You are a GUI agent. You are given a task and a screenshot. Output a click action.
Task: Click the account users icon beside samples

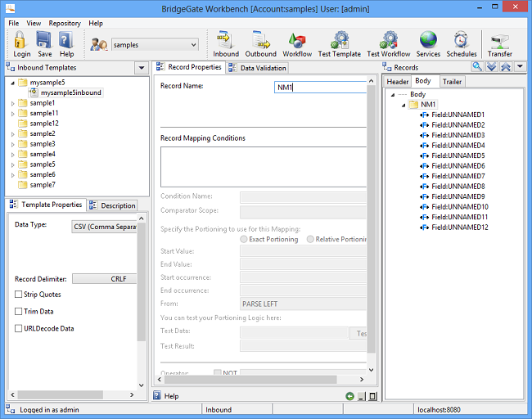[x=99, y=44]
